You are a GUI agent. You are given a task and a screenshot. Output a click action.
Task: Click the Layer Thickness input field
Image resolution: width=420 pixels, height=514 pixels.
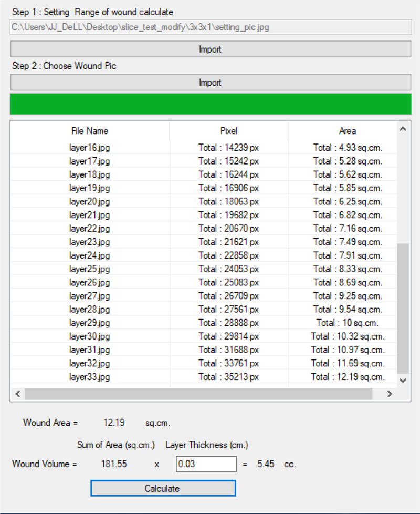(x=206, y=464)
